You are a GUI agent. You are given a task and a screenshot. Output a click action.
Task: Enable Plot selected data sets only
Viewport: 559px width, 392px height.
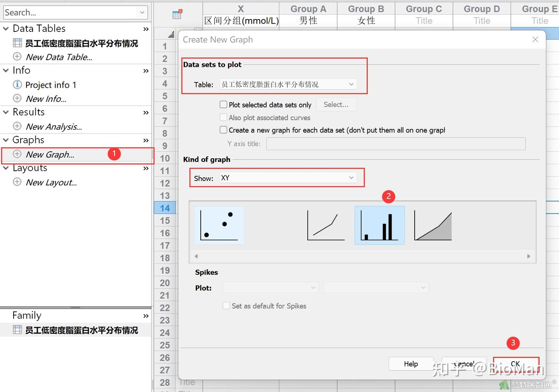tap(224, 104)
